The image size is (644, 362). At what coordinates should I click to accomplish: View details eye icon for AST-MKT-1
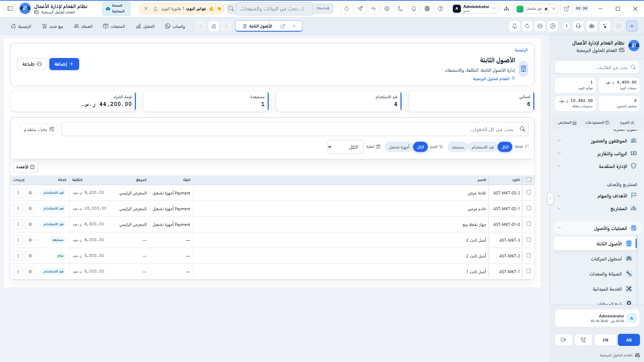pyautogui.click(x=30, y=271)
